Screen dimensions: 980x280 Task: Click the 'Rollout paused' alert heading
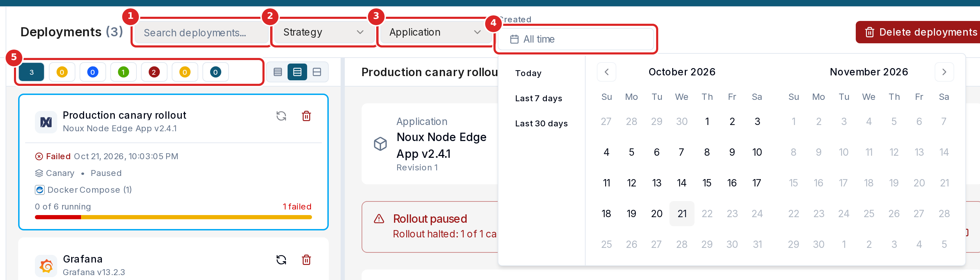tap(430, 219)
